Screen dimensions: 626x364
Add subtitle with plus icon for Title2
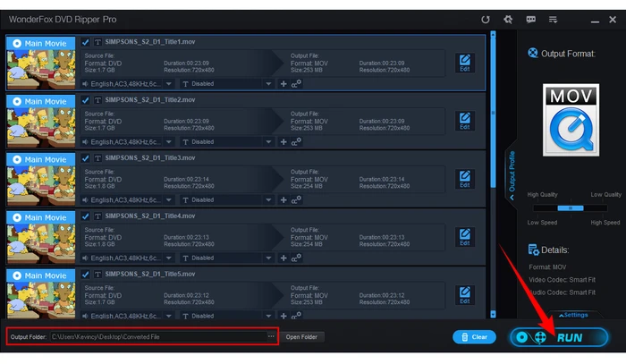pos(283,141)
